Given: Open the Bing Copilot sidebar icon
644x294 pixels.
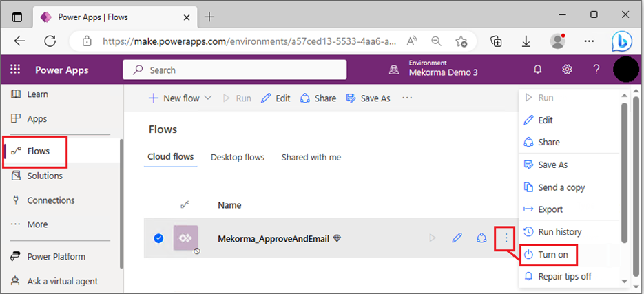Looking at the screenshot, I should 621,41.
